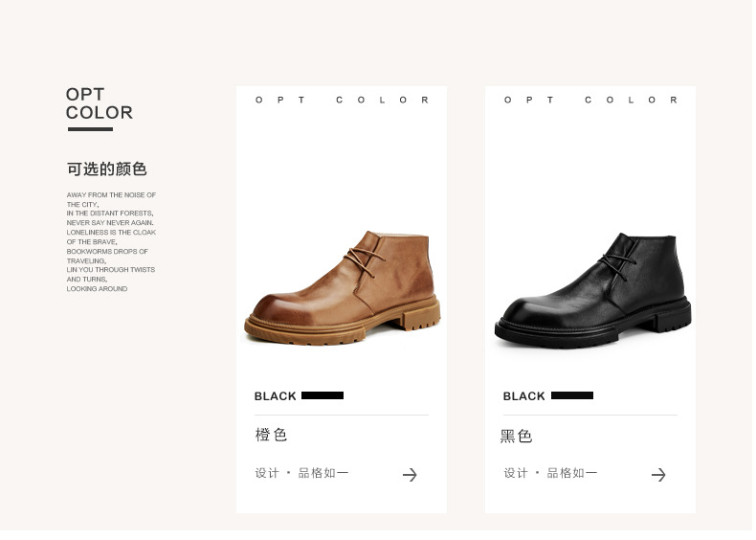Click the 设计·品格如一 text under 橙色
This screenshot has width=756, height=540.
[x=303, y=475]
